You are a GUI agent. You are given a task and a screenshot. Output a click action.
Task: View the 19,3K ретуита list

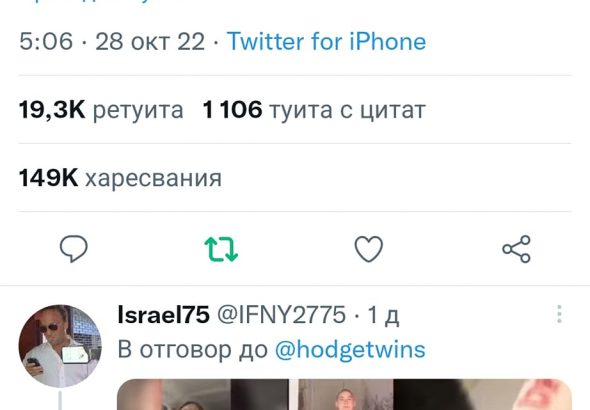101,110
